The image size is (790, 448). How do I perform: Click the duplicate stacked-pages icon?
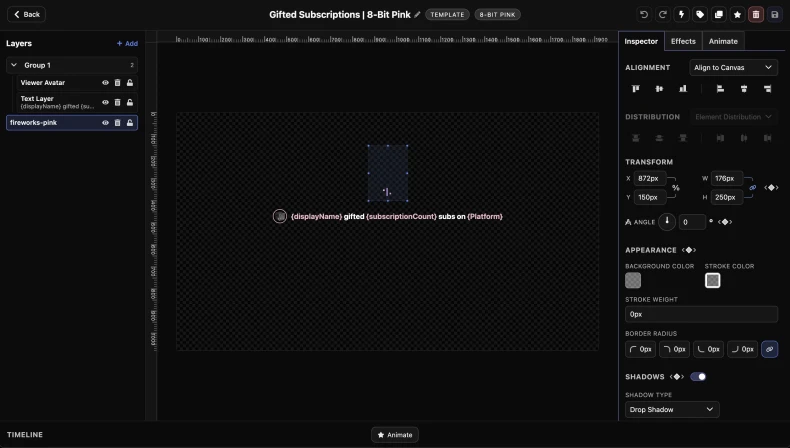(x=718, y=15)
